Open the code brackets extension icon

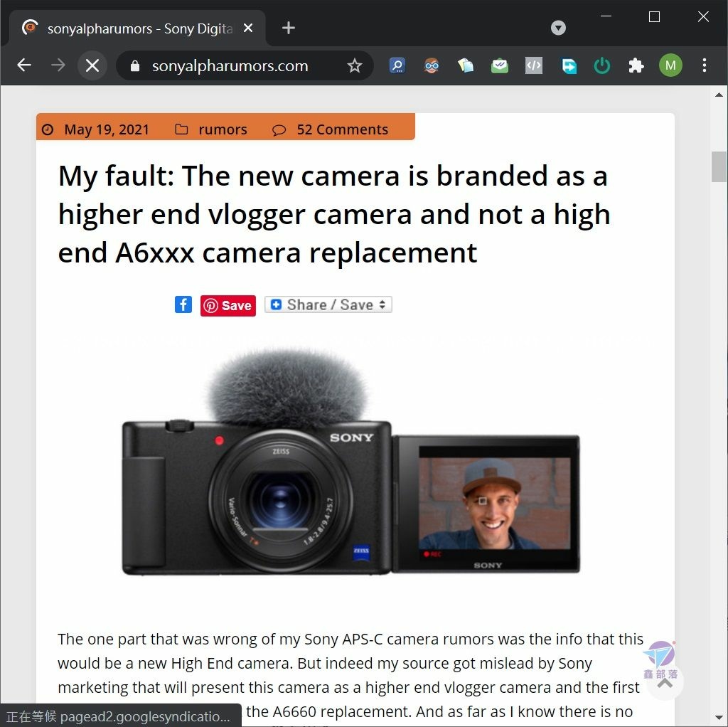pos(533,65)
